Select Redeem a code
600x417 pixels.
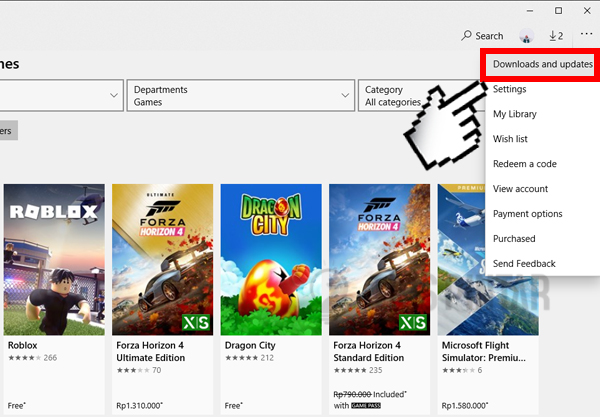[x=525, y=164]
